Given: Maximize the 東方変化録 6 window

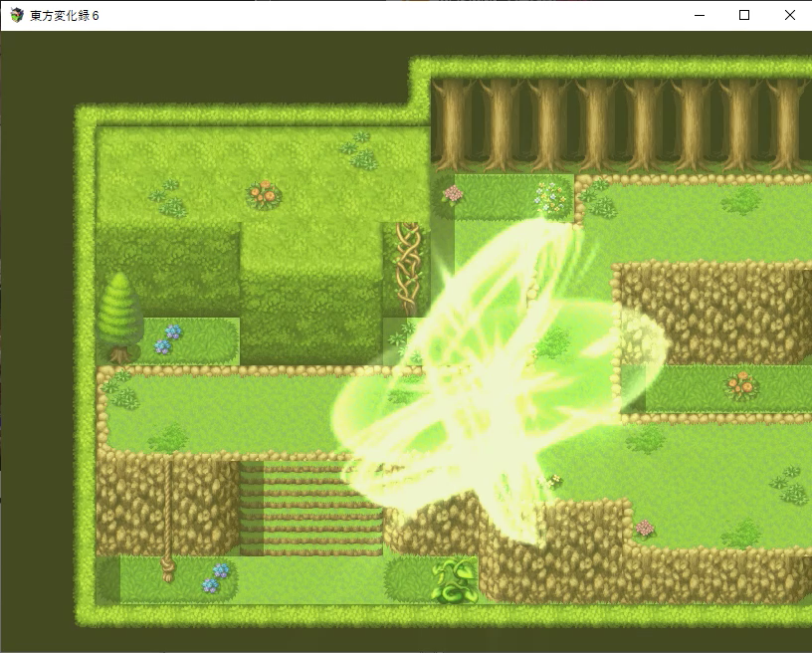Looking at the screenshot, I should point(744,16).
